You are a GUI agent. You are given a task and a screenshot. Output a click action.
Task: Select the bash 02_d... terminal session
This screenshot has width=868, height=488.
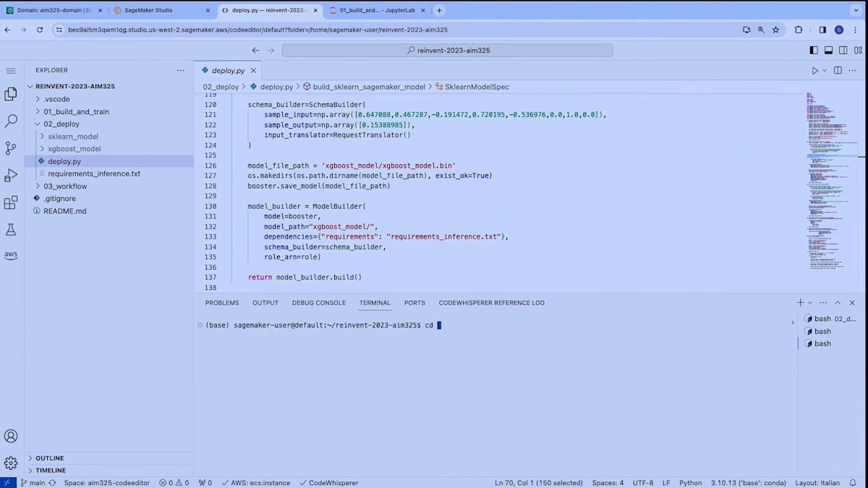(830, 319)
